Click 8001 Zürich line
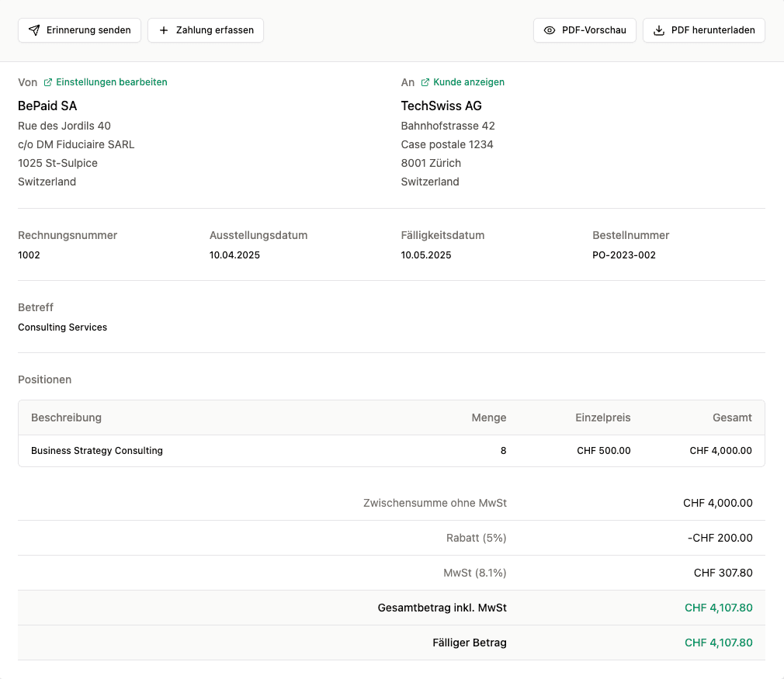The height and width of the screenshot is (679, 784). coord(431,163)
